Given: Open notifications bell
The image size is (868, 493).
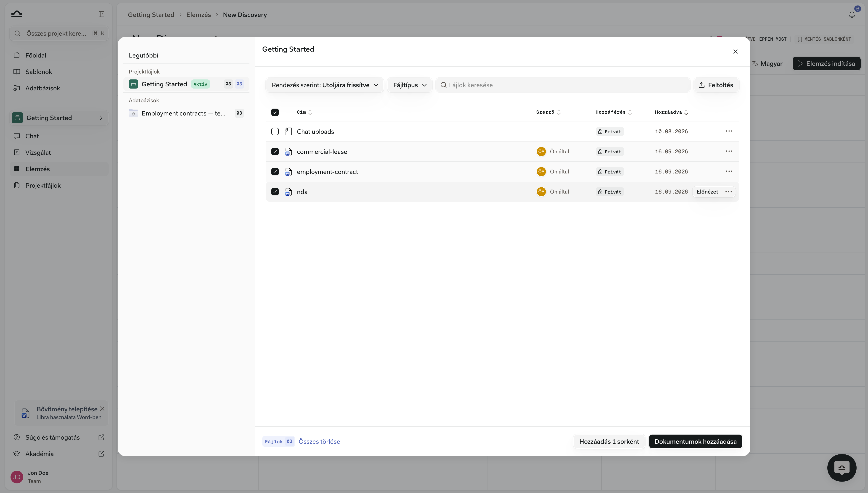Looking at the screenshot, I should click(x=852, y=15).
